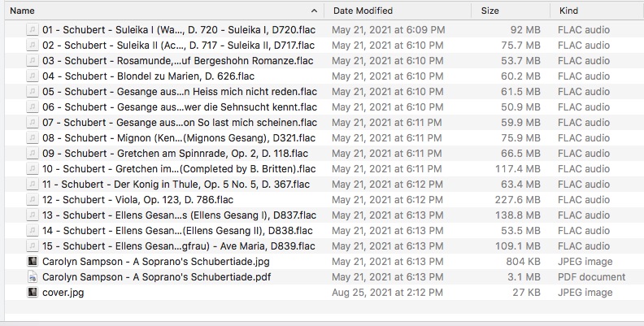Click the JPEG thumbnail icon for cover.jpg
The width and height of the screenshot is (644, 326).
coord(32,293)
